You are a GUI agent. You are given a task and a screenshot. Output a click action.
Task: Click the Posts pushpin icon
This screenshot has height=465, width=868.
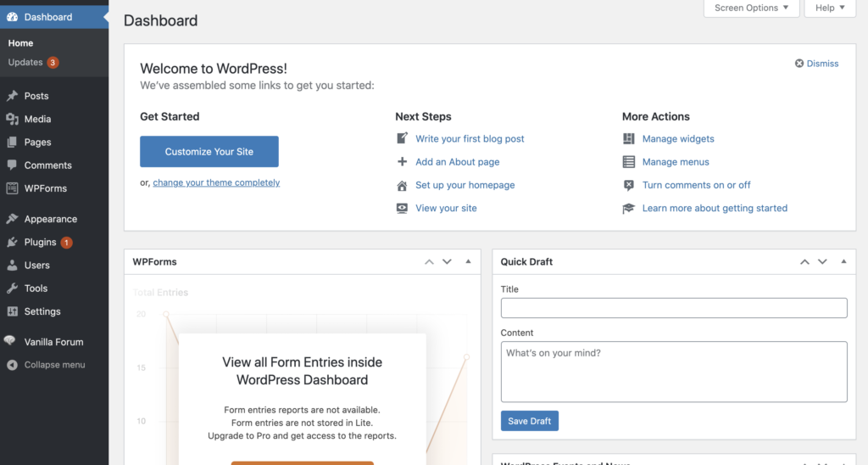[12, 96]
